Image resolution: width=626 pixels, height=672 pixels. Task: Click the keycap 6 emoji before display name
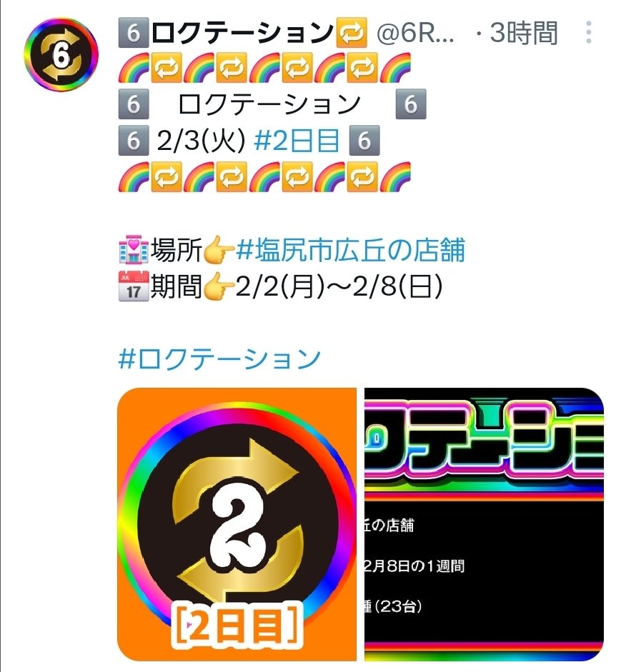(134, 33)
